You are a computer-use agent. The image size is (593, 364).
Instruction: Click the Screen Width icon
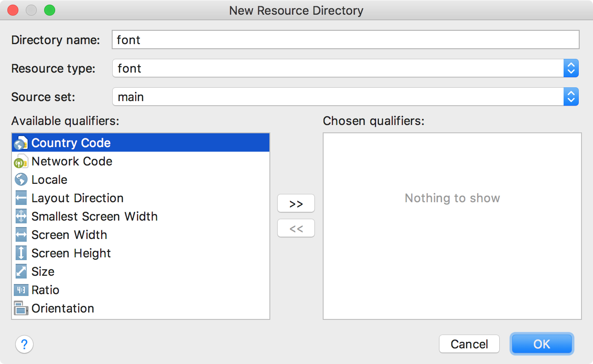(x=21, y=234)
